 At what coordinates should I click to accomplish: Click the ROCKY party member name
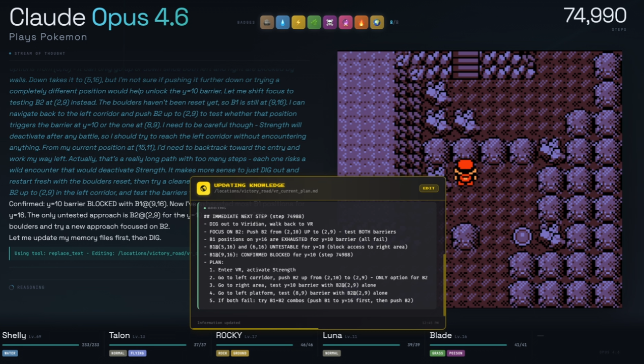(229, 335)
